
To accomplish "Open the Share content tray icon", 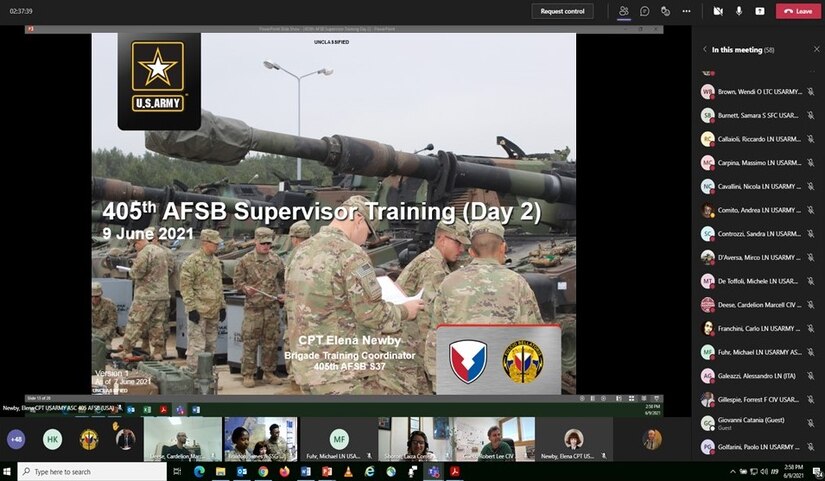I will 761,11.
